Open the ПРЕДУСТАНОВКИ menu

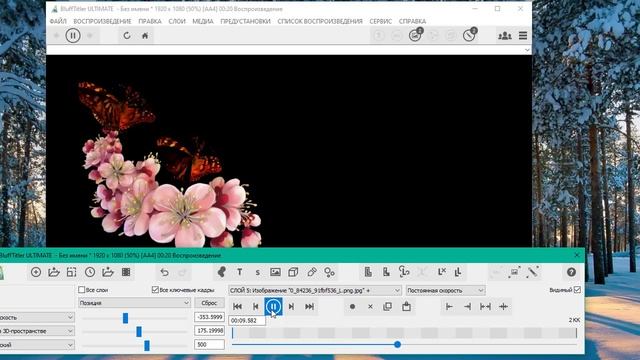pyautogui.click(x=245, y=21)
